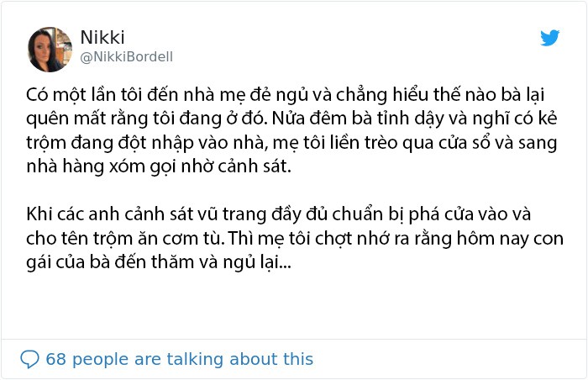Click the Twitter bird logo
Screen dimensions: 588x380
point(549,38)
